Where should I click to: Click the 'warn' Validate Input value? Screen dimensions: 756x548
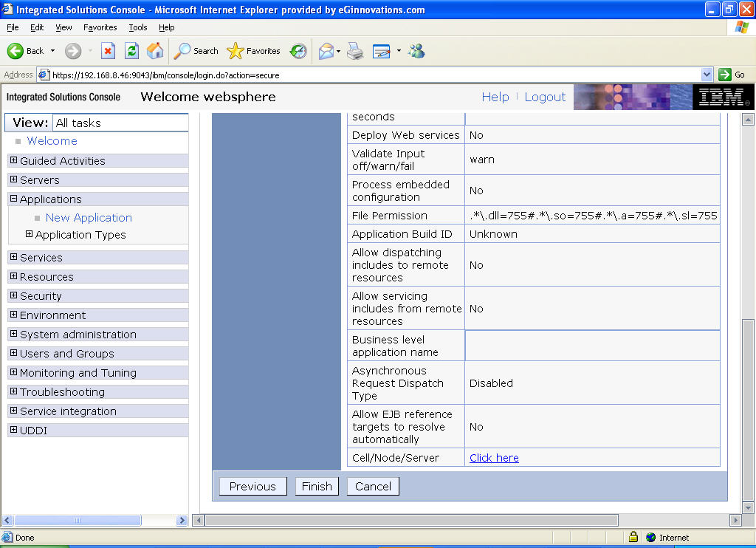pyautogui.click(x=481, y=160)
